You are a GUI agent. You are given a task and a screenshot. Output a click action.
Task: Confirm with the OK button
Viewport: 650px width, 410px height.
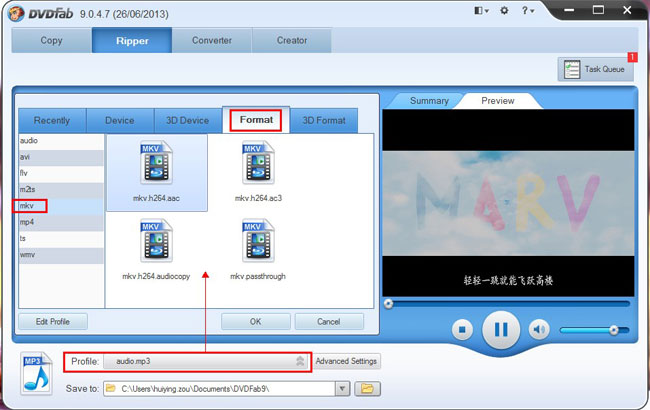tap(255, 322)
